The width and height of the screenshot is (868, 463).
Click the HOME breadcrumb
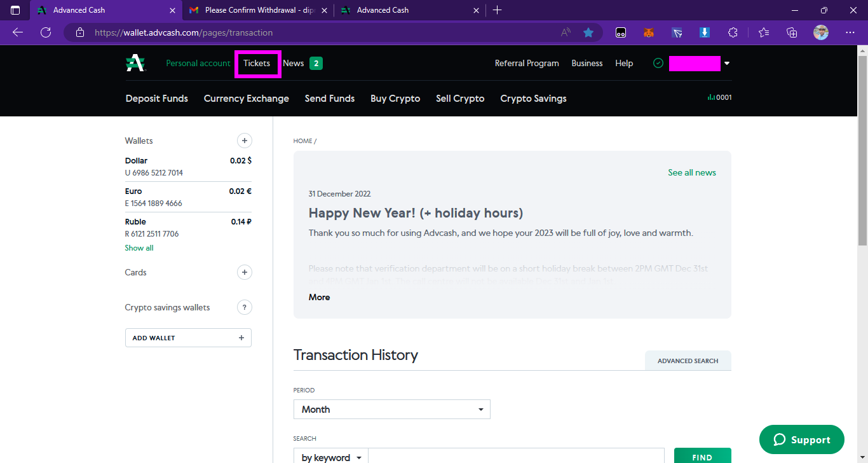click(302, 141)
